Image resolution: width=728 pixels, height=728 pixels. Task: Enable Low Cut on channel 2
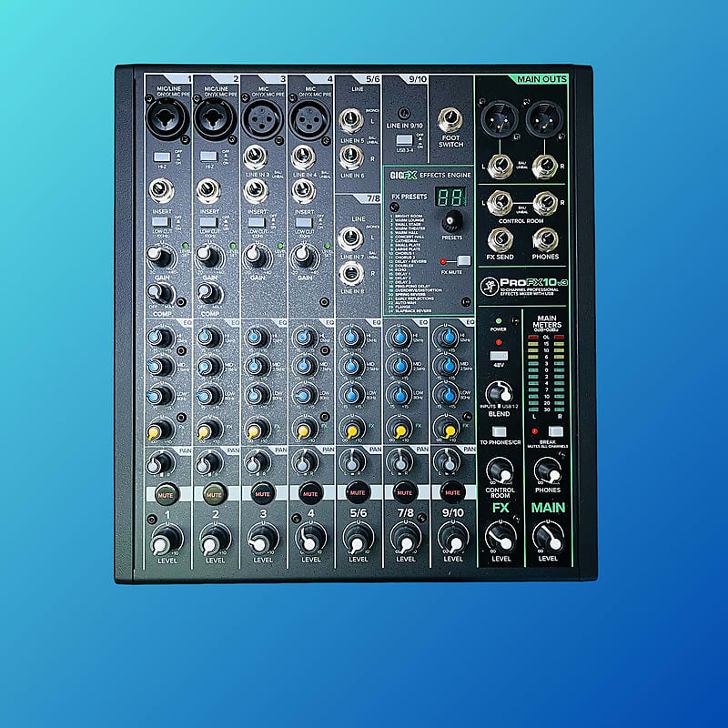(208, 222)
